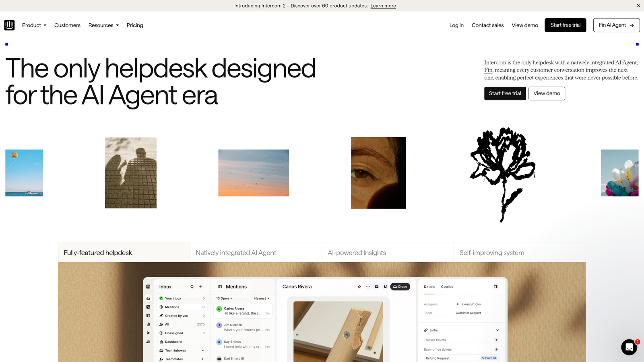Expand the Teammates section
The height and width of the screenshot is (362, 644).
pyautogui.click(x=203, y=359)
